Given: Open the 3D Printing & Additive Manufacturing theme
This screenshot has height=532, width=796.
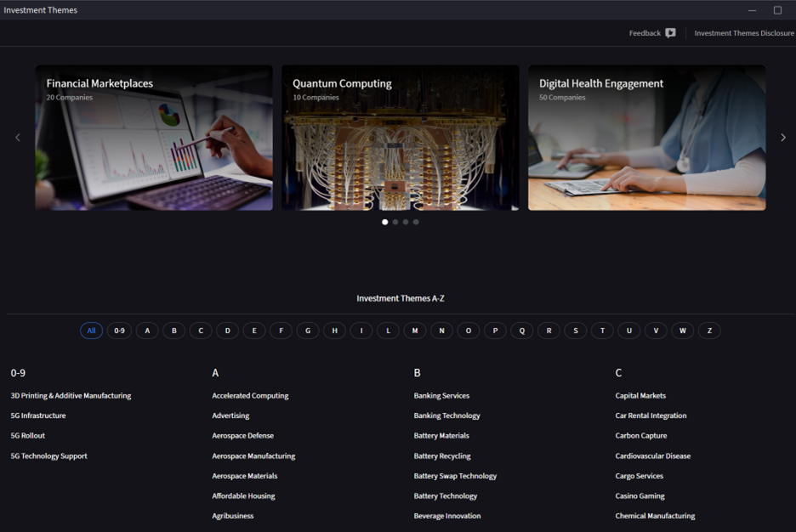Looking at the screenshot, I should pos(71,395).
